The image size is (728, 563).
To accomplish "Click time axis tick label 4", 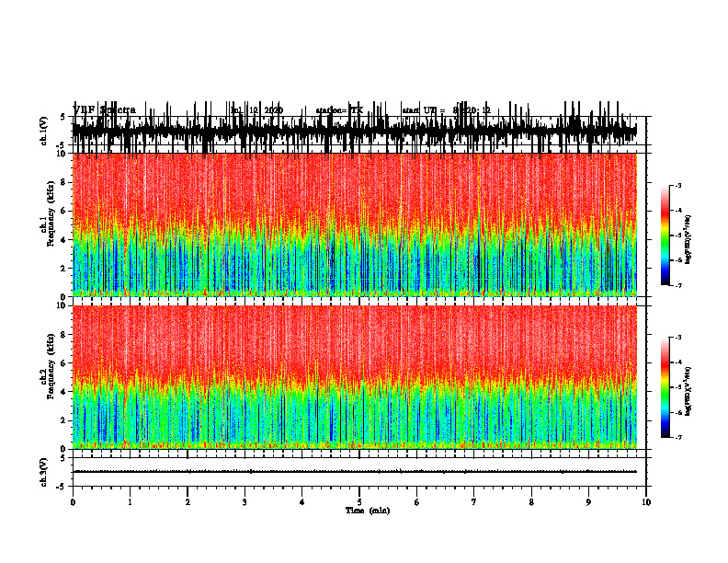I will (x=302, y=502).
